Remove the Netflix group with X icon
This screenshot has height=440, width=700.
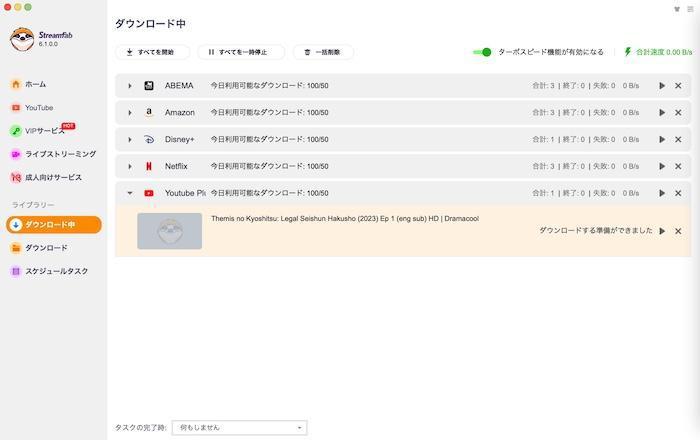point(678,166)
